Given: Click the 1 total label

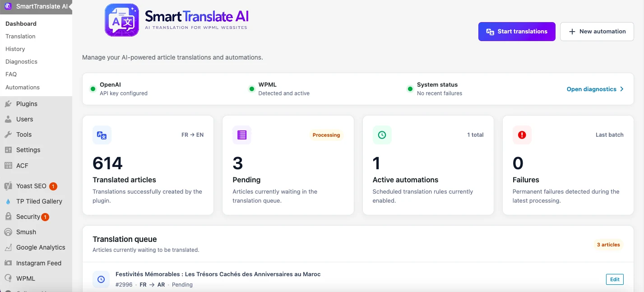Looking at the screenshot, I should pyautogui.click(x=475, y=135).
